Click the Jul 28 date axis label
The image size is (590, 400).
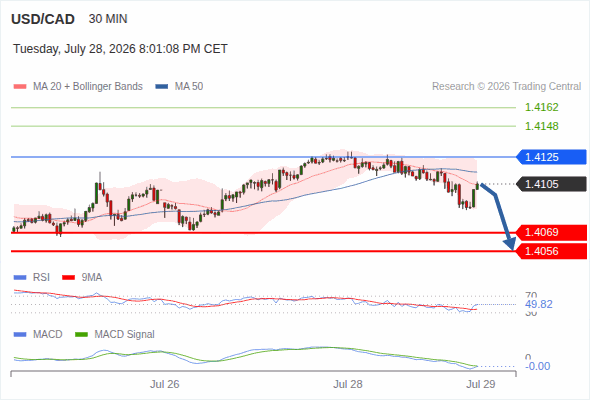coord(348,385)
